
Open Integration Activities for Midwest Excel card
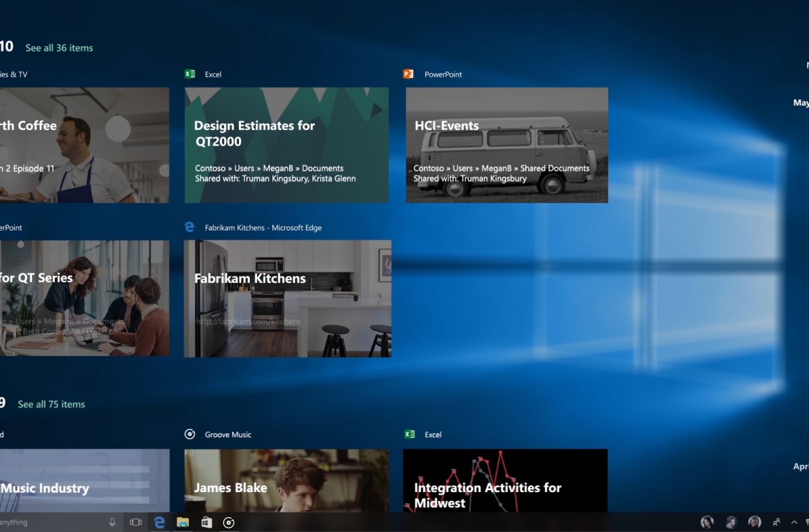[505, 480]
